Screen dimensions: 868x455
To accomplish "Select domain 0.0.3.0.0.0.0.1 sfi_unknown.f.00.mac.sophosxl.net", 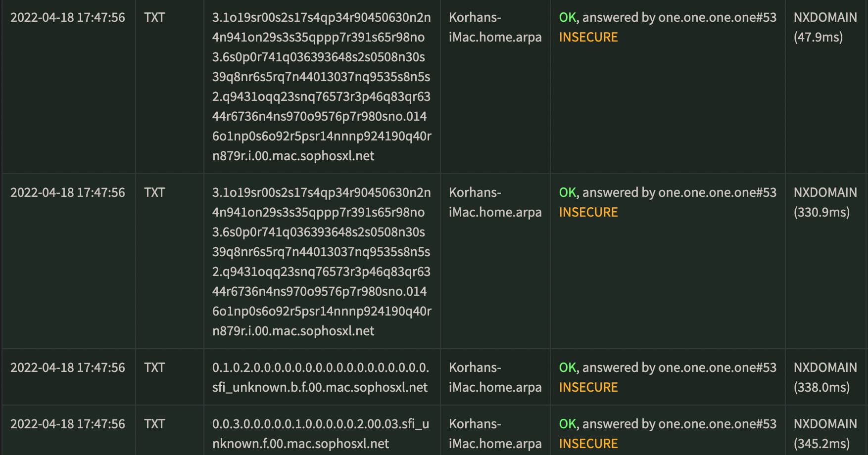I will click(321, 434).
